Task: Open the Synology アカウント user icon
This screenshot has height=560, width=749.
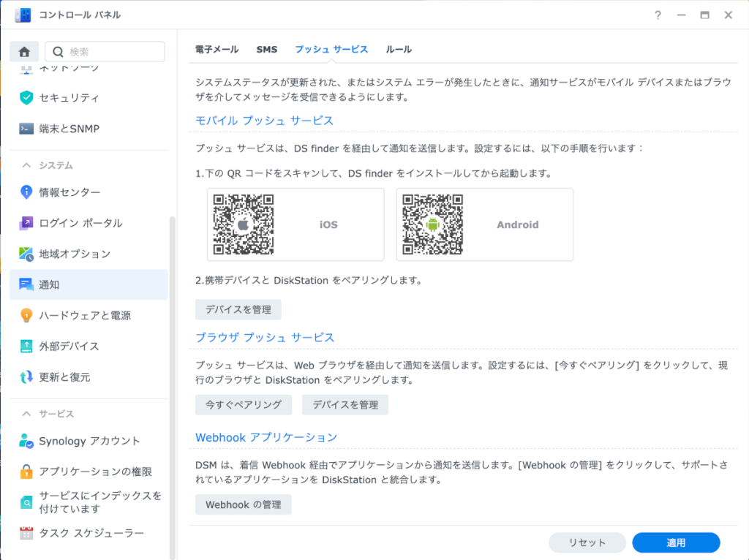Action: point(26,441)
